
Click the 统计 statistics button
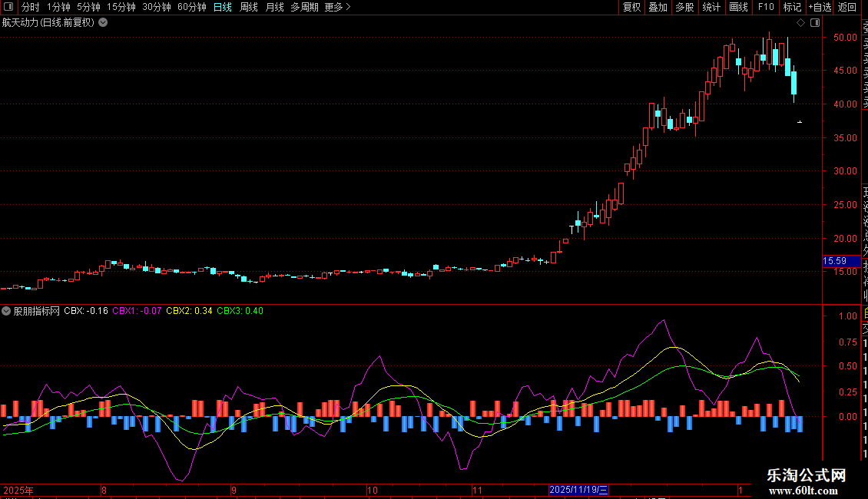[x=711, y=7]
